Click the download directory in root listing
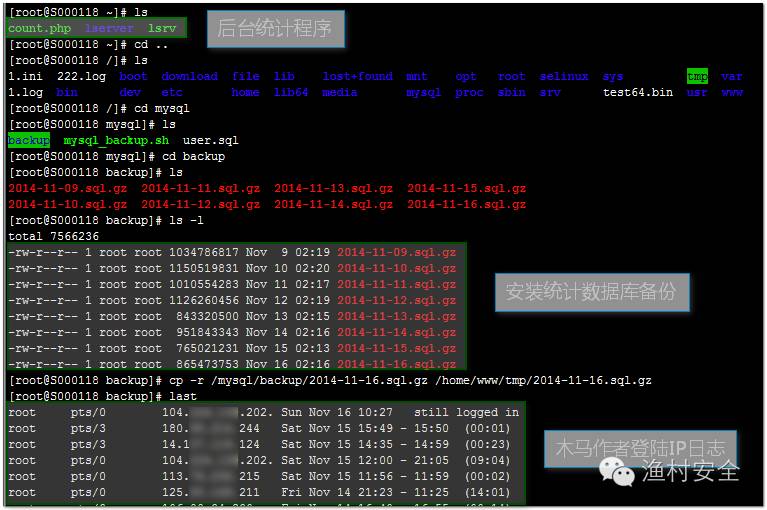 point(189,76)
